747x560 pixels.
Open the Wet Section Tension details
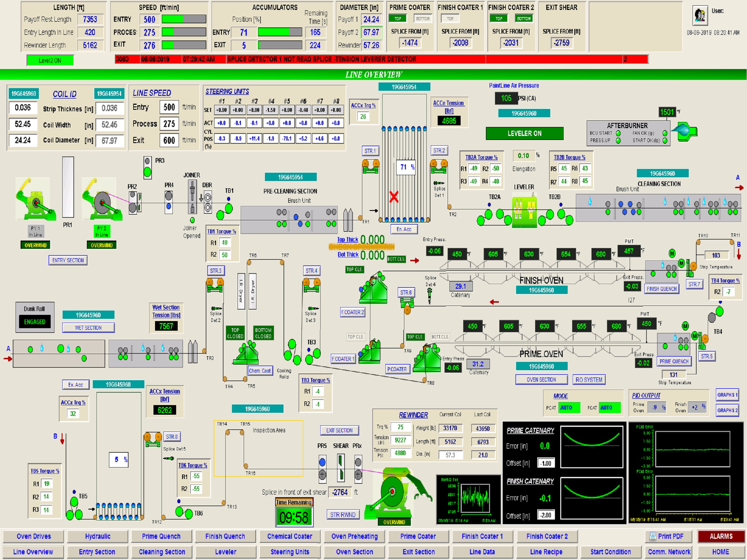tap(166, 311)
